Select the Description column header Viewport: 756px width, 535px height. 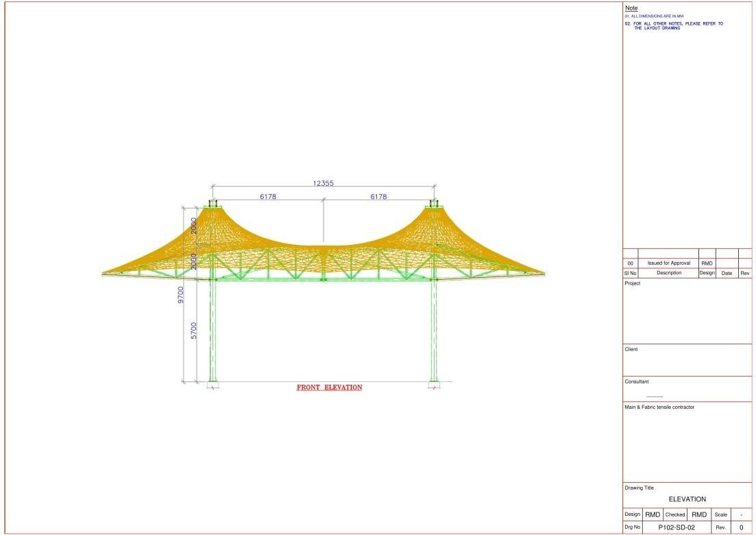[x=668, y=273]
